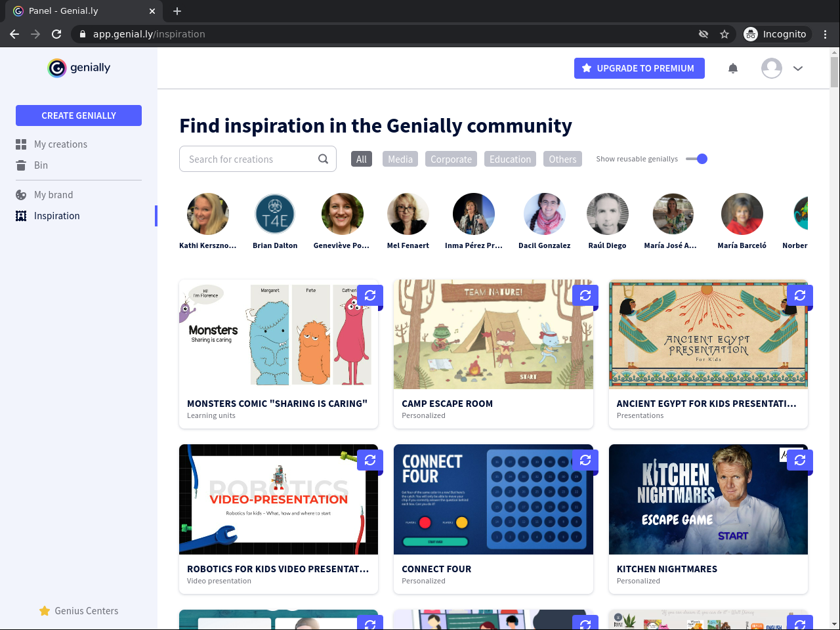Click the Inspiration sidebar icon
The height and width of the screenshot is (630, 840).
coord(21,216)
